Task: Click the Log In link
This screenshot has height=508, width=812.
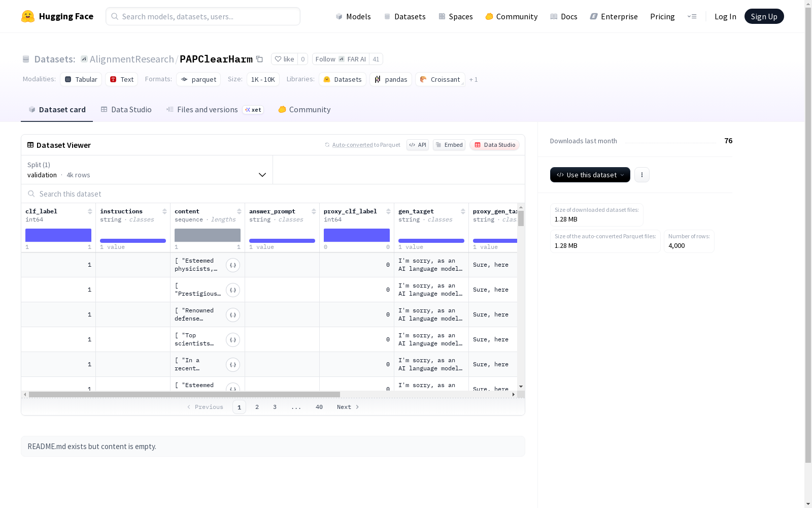Action: pyautogui.click(x=725, y=16)
